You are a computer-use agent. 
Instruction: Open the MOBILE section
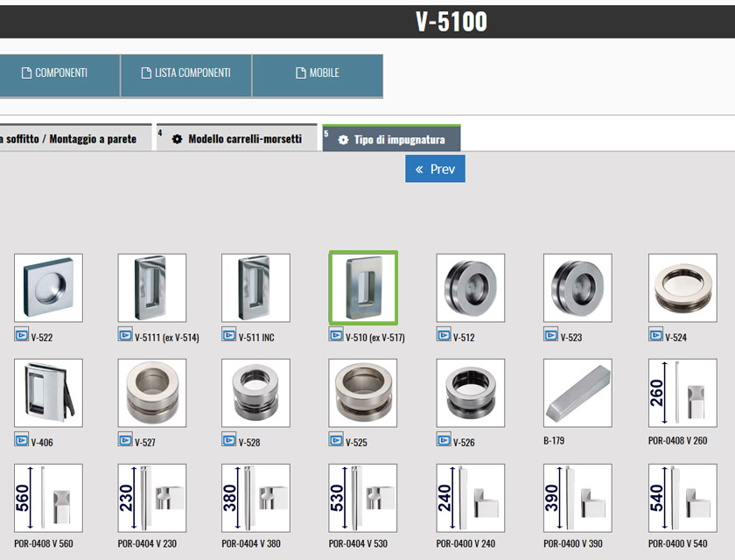(318, 75)
